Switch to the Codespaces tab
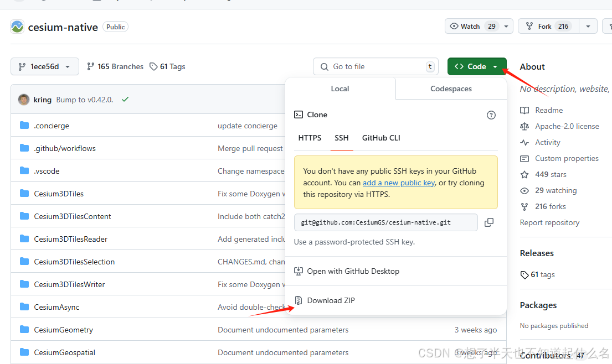The height and width of the screenshot is (364, 612). [451, 89]
